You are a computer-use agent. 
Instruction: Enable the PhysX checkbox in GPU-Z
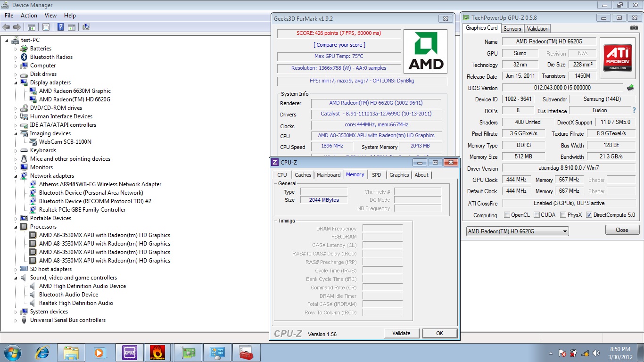[563, 215]
